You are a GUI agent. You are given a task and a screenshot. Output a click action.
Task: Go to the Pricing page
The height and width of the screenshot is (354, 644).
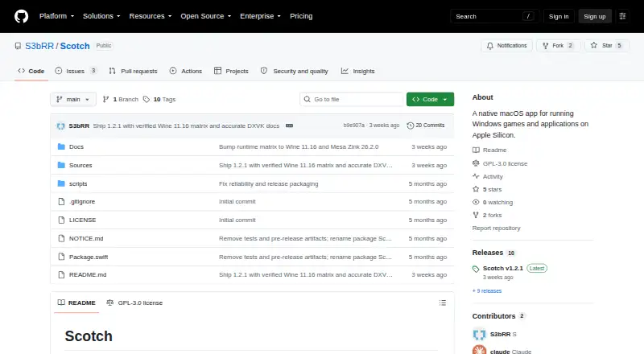[301, 16]
